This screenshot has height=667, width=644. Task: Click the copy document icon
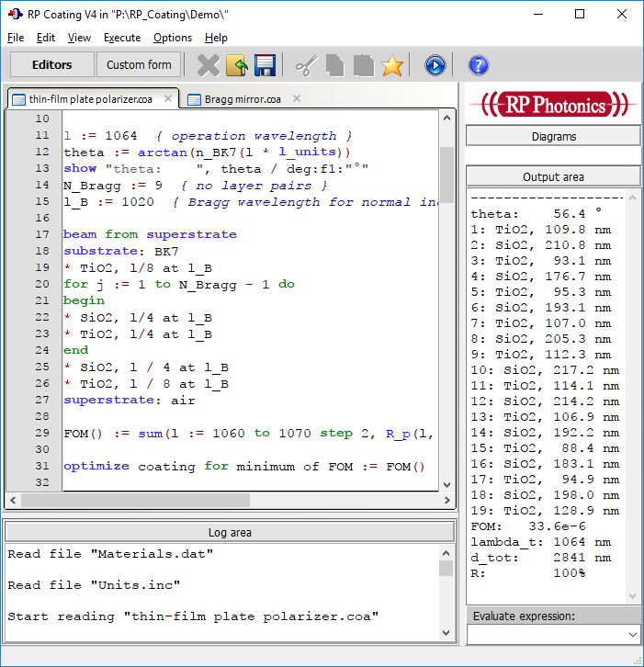334,65
